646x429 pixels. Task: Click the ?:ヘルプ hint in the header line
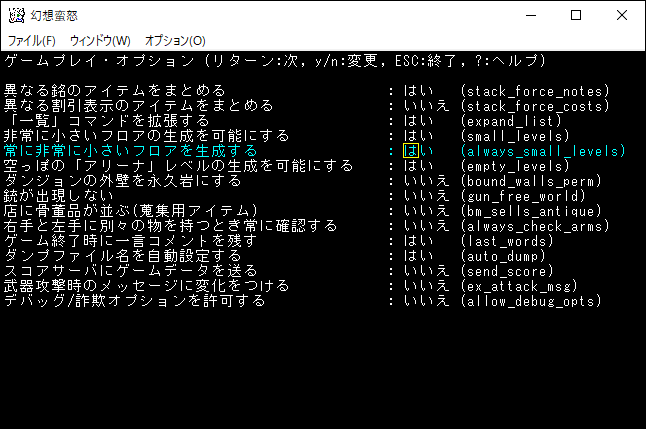pyautogui.click(x=521, y=61)
